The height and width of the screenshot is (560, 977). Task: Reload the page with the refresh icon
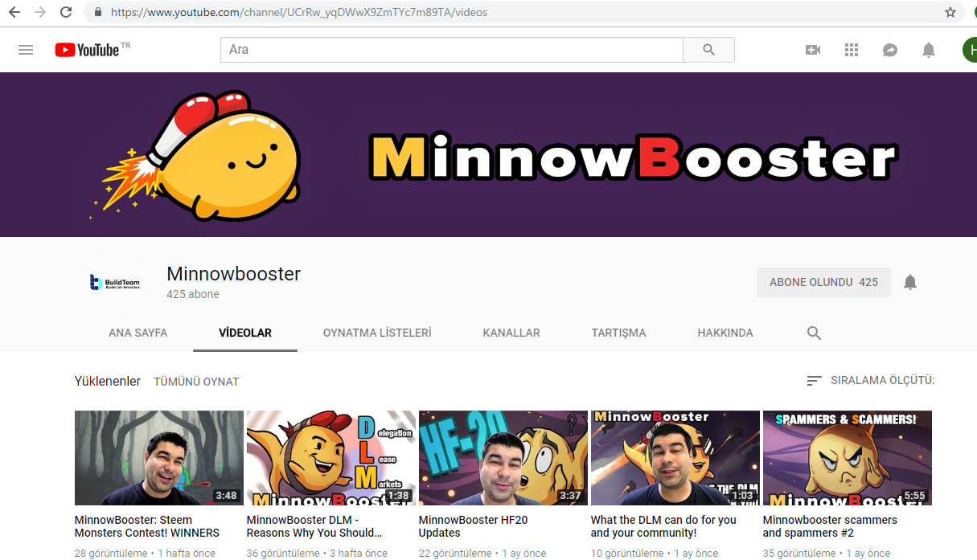(x=66, y=12)
